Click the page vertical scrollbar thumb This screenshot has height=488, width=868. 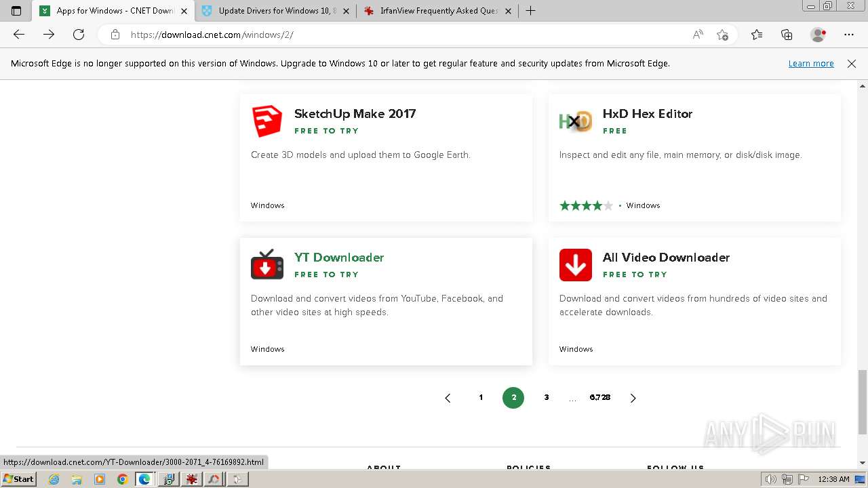[x=863, y=402]
